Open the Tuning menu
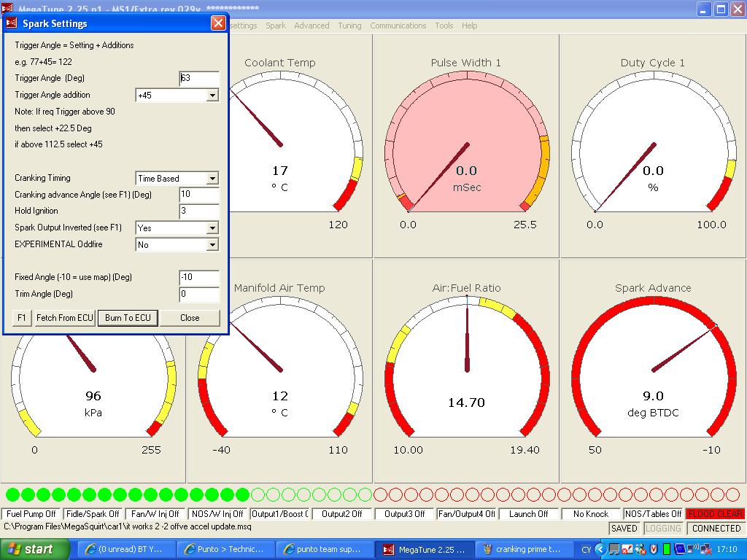The height and width of the screenshot is (560, 747). 349,26
